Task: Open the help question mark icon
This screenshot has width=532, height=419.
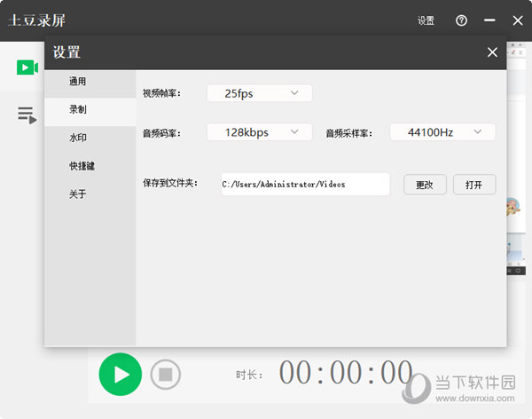Action: [461, 20]
